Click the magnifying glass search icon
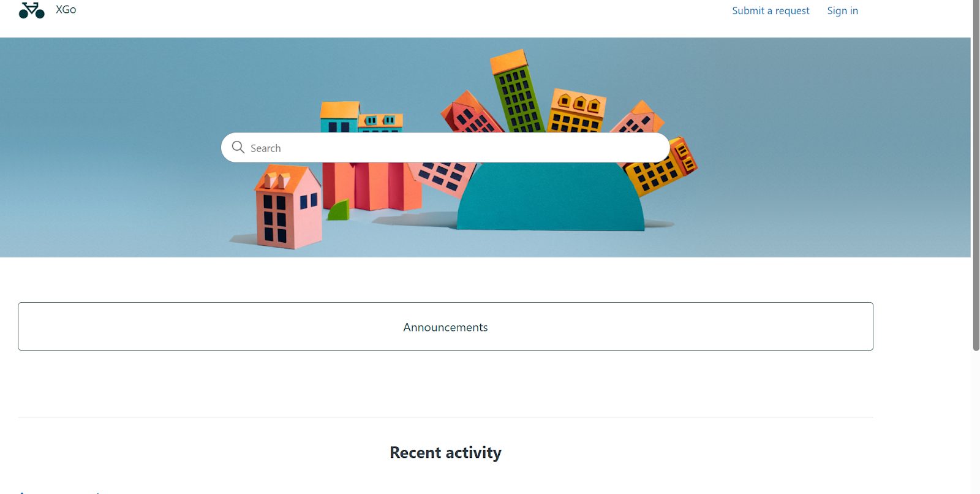 (x=238, y=148)
